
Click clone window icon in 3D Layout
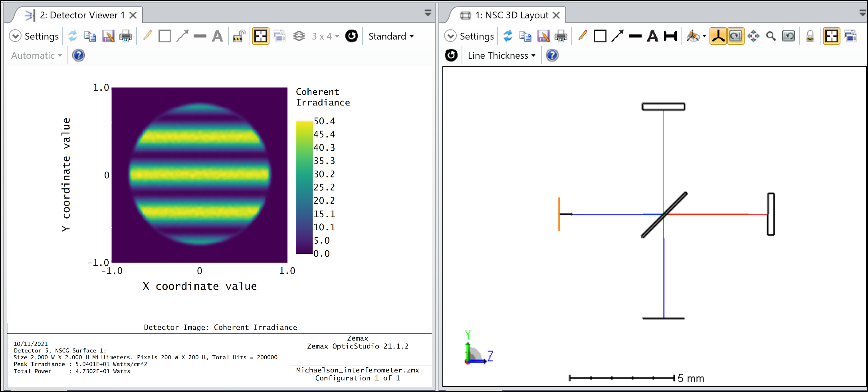[851, 36]
